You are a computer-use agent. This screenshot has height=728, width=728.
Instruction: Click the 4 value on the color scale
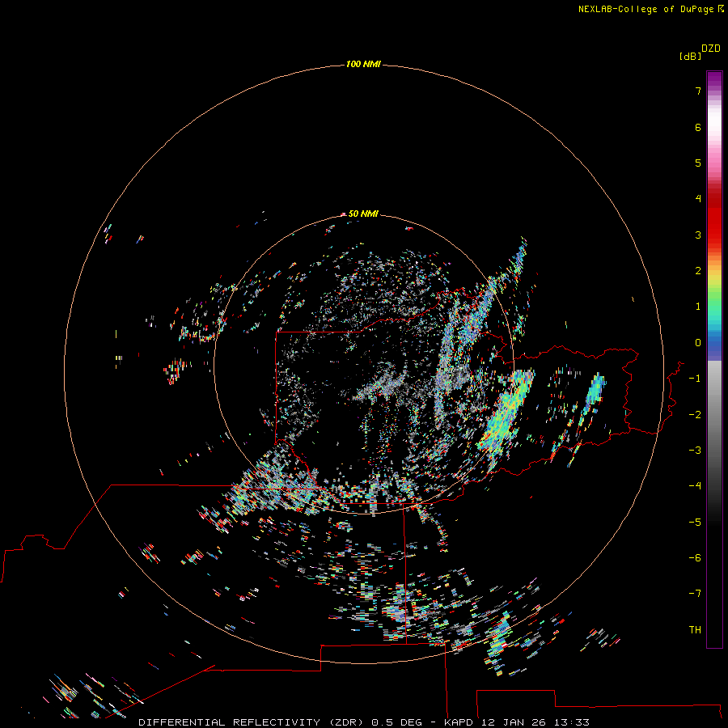coord(698,199)
